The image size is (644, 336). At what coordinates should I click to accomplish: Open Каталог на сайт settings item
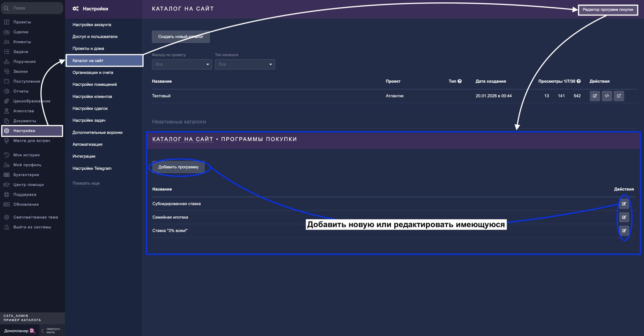(104, 61)
